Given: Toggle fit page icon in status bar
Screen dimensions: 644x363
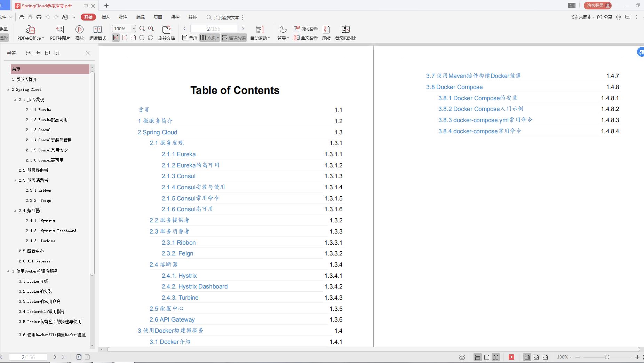Looking at the screenshot, I should [536, 357].
